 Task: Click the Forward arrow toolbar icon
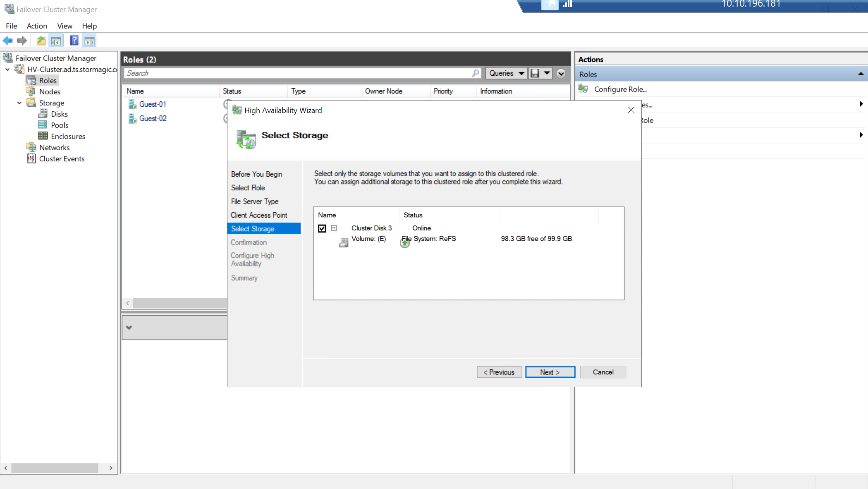tap(22, 41)
